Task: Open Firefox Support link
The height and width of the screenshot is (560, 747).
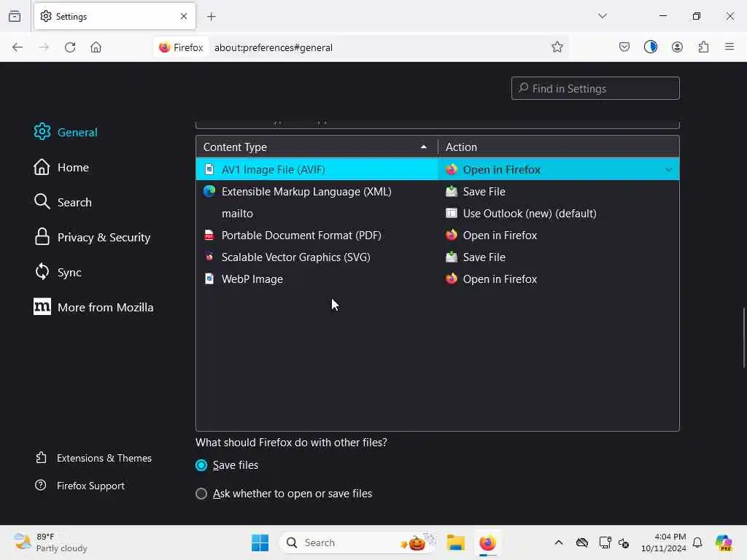Action: (80, 486)
